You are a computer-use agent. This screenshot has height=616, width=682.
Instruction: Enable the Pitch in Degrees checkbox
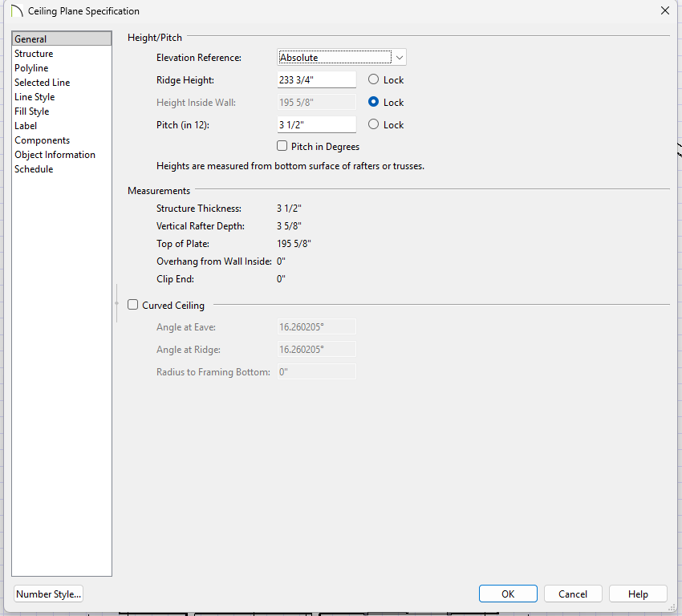282,146
